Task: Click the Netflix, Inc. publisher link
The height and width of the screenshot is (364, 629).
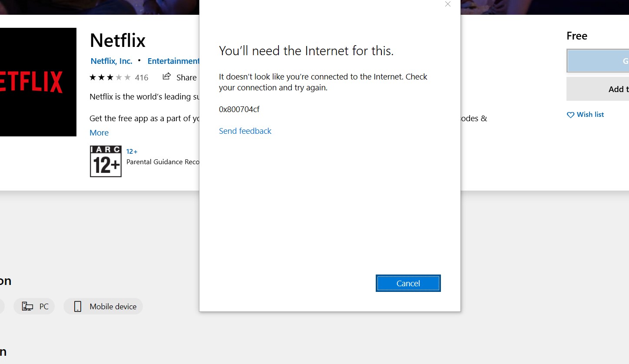Action: [x=111, y=61]
